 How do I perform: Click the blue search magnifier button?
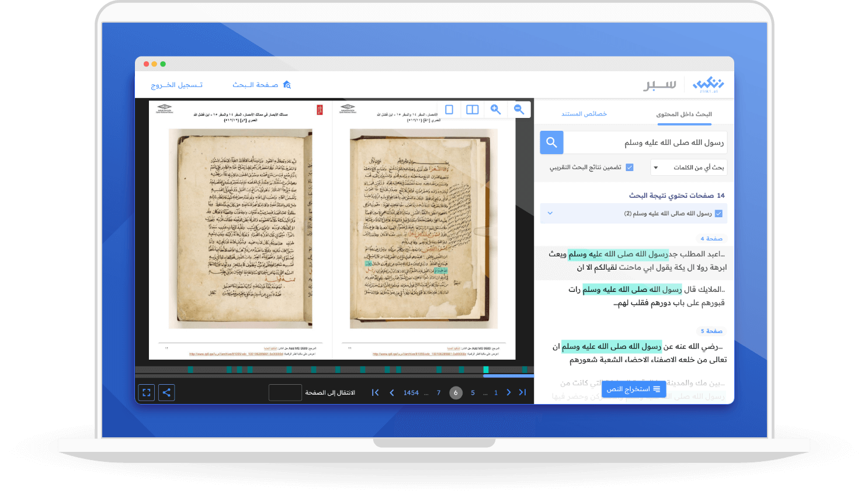click(x=551, y=142)
